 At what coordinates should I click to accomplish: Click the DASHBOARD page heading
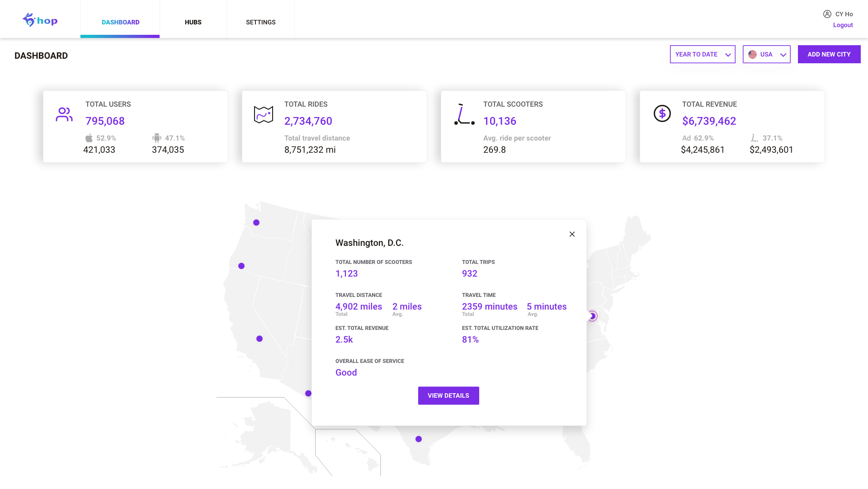click(x=41, y=56)
